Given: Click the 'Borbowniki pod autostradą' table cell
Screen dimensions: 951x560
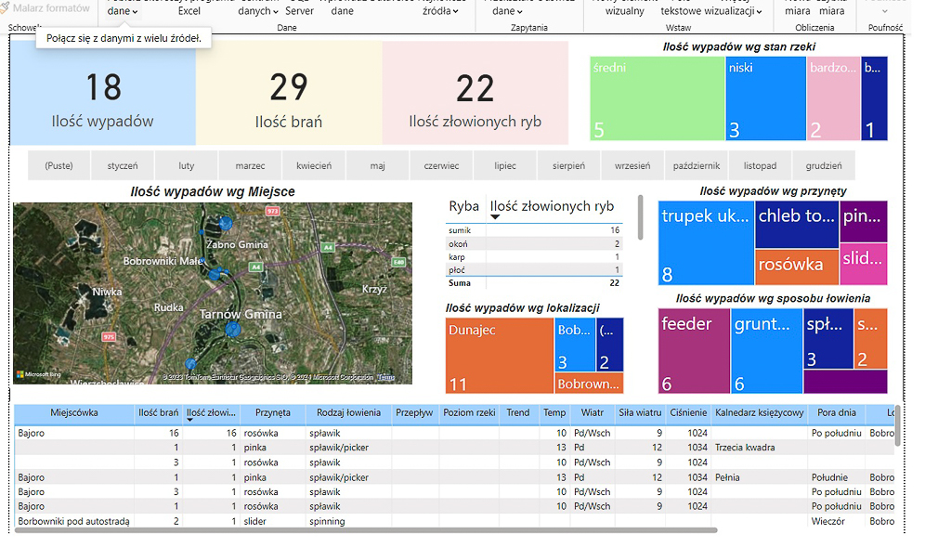Looking at the screenshot, I should tap(74, 521).
